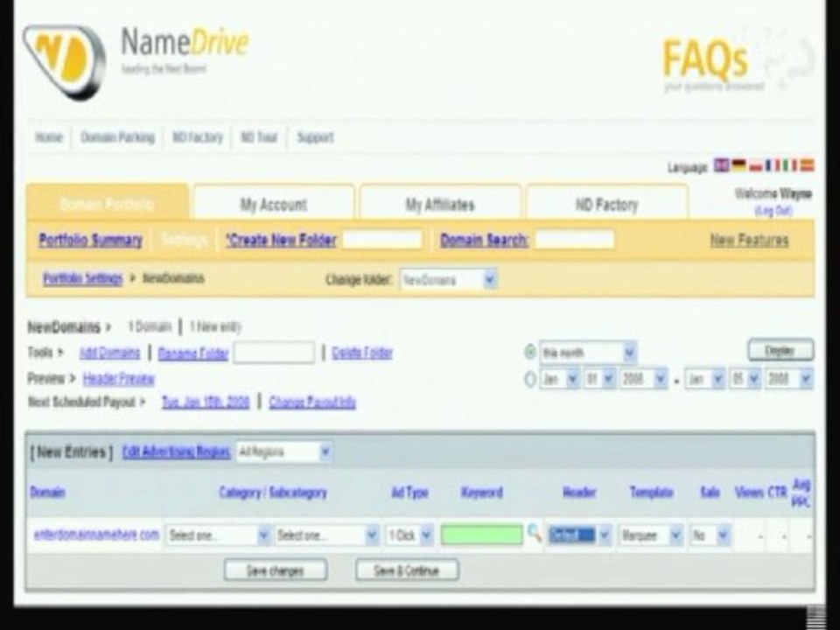Click the Add Domains link
The image size is (840, 630).
pyautogui.click(x=109, y=353)
